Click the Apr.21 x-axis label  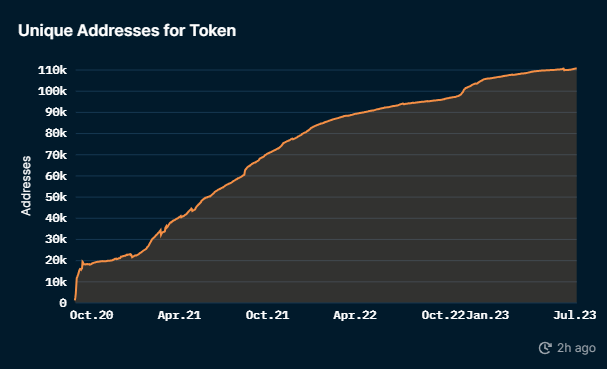[x=179, y=315]
